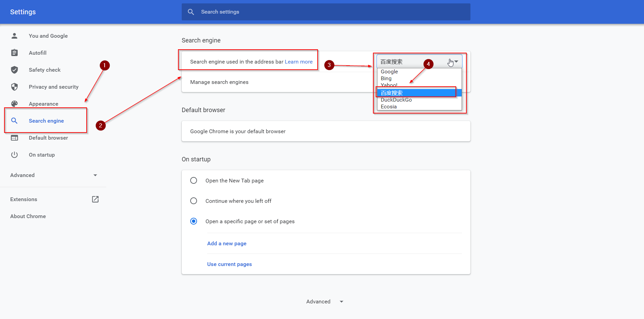Click Use current pages
Screen dimensions: 644x319
coord(230,264)
